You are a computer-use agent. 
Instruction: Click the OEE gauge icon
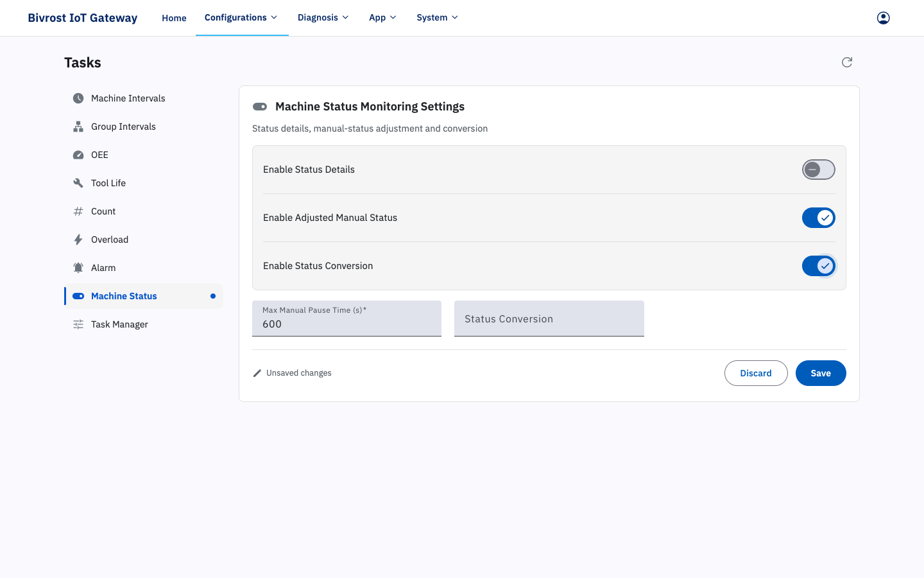[78, 155]
